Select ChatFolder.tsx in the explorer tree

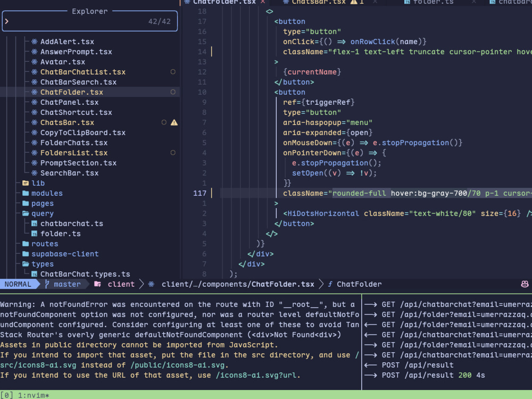(x=72, y=92)
